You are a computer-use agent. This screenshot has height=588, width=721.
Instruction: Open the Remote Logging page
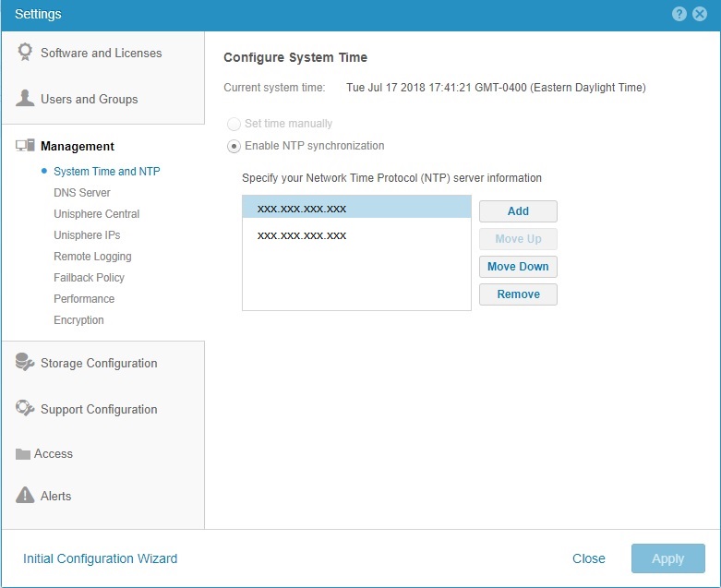pos(92,257)
